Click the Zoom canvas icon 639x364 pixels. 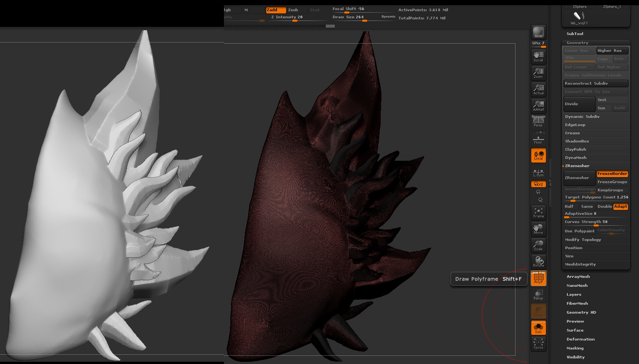click(538, 73)
